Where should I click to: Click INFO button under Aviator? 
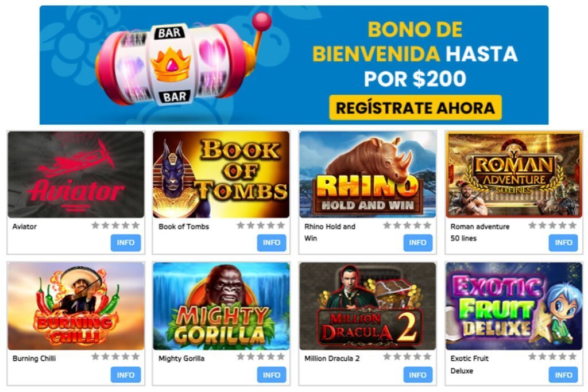point(126,242)
